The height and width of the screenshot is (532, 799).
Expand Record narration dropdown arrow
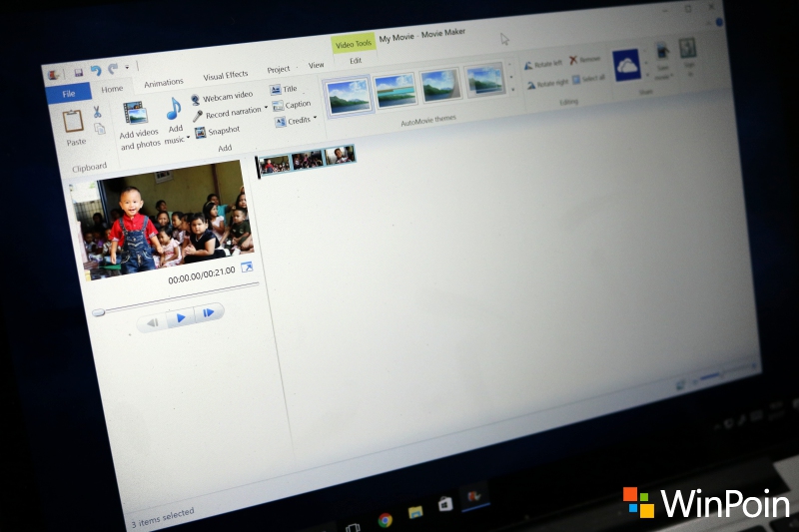point(266,108)
